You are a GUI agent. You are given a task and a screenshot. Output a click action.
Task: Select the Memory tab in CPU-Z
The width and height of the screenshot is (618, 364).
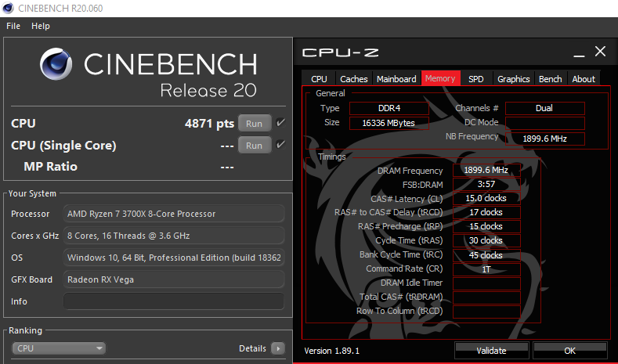[440, 78]
